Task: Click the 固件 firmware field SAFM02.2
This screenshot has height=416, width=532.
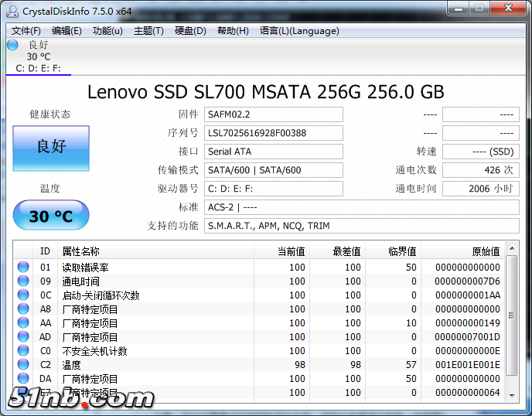Action: coord(274,114)
